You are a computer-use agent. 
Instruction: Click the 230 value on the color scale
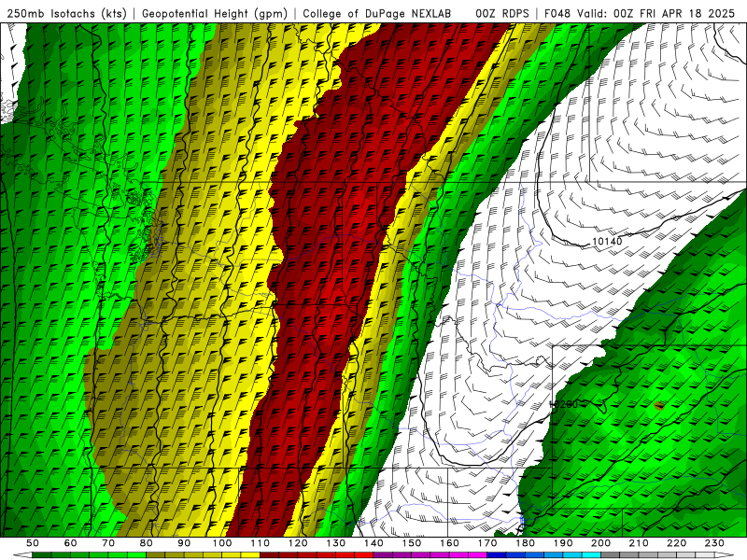click(714, 543)
